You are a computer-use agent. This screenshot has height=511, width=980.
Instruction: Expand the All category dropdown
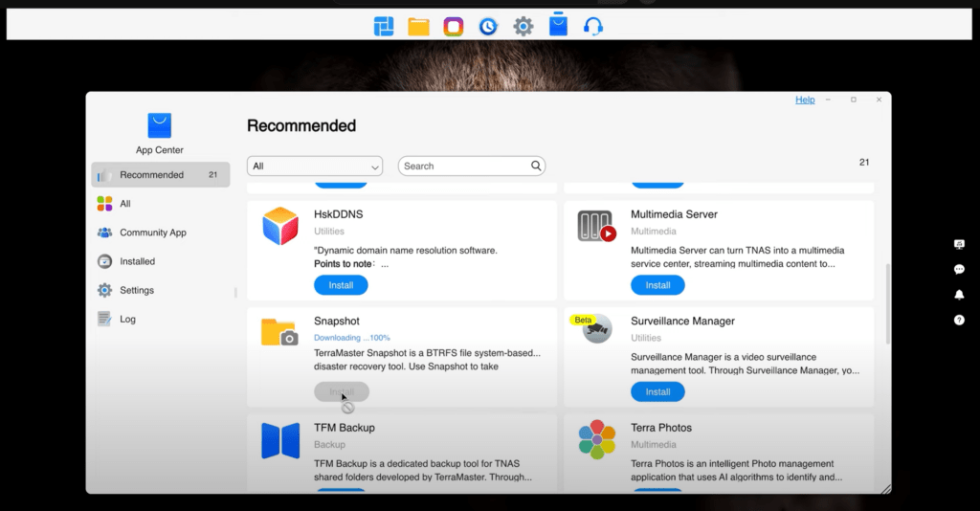click(x=315, y=167)
